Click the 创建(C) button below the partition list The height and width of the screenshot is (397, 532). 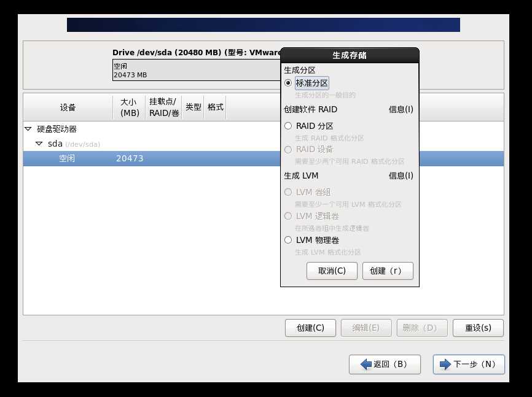pos(310,328)
